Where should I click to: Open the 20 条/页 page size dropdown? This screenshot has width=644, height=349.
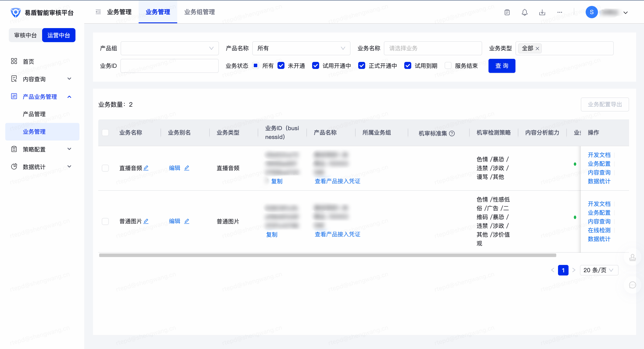599,270
